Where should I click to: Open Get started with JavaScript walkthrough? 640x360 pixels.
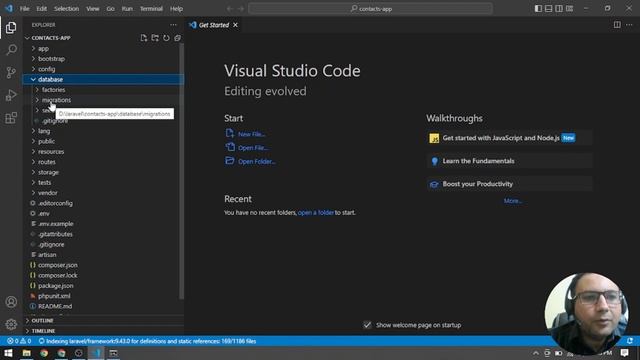pos(509,138)
